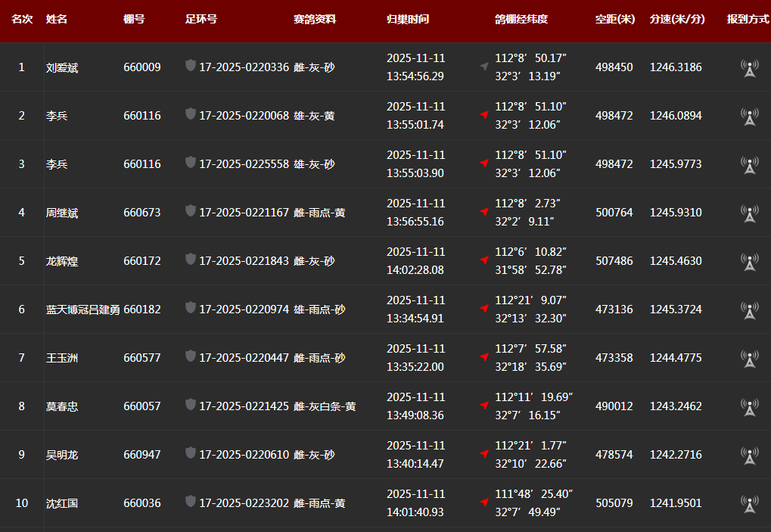Click shield icon beside ring 17-2025-0220610

click(191, 453)
